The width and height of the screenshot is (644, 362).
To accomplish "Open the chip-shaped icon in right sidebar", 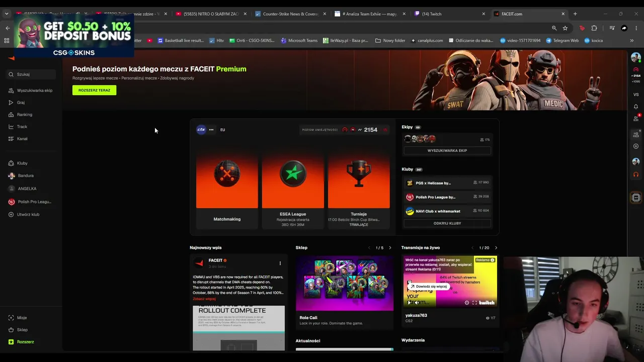I will click(x=636, y=198).
